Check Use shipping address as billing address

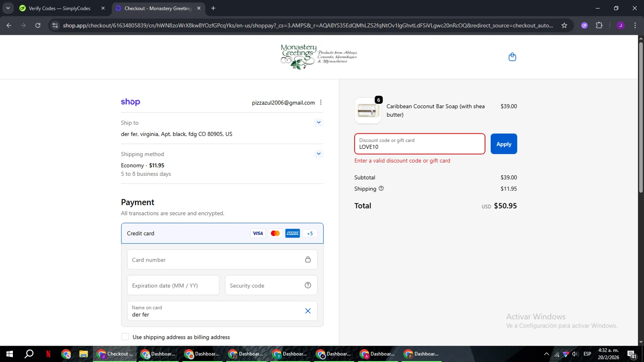[125, 337]
